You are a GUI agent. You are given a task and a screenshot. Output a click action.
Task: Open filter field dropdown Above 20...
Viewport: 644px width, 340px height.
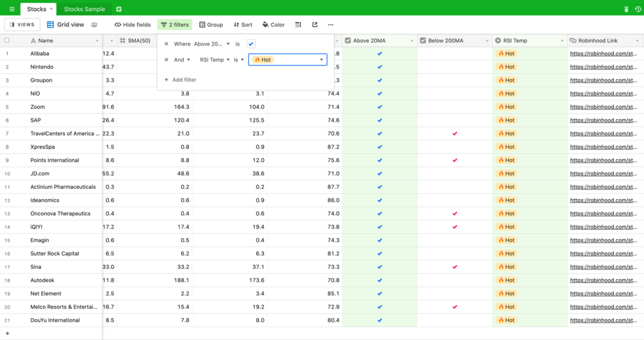coord(211,44)
